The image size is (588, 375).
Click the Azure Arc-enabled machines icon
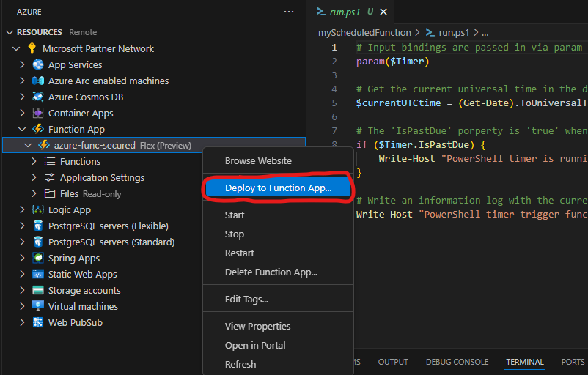(38, 81)
